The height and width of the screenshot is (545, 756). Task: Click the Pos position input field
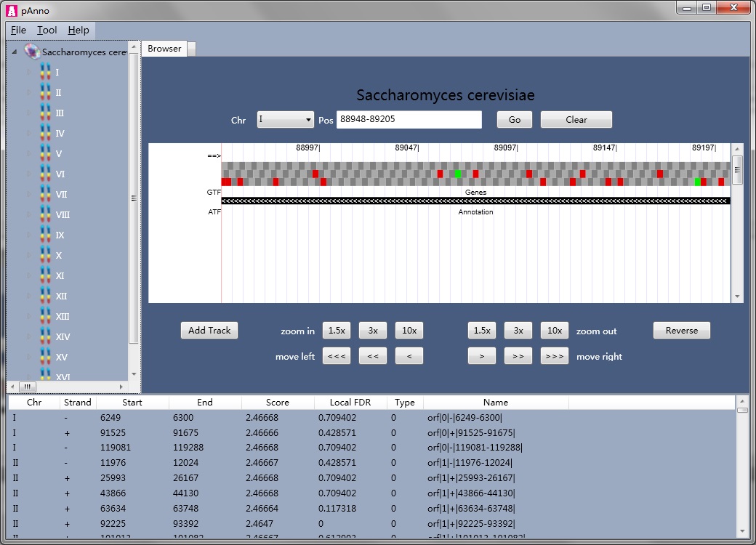coord(409,119)
